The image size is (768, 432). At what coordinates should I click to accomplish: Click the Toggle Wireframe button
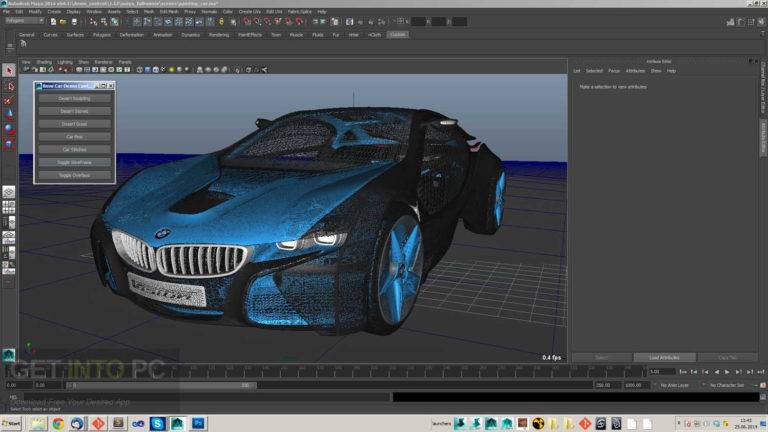tap(74, 162)
